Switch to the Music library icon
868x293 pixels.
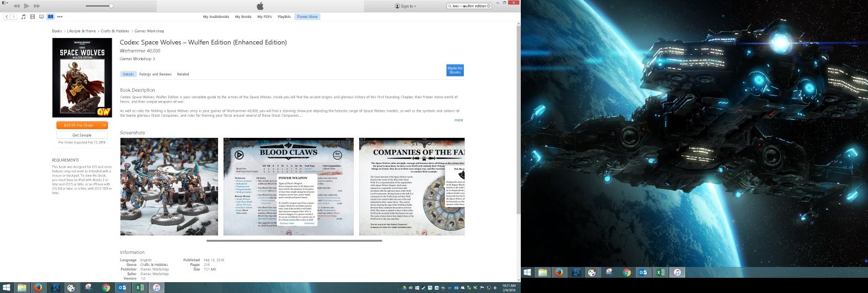point(23,17)
